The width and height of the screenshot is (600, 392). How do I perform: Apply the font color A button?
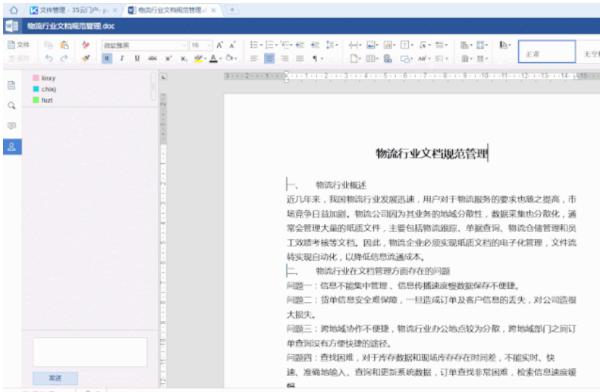214,59
